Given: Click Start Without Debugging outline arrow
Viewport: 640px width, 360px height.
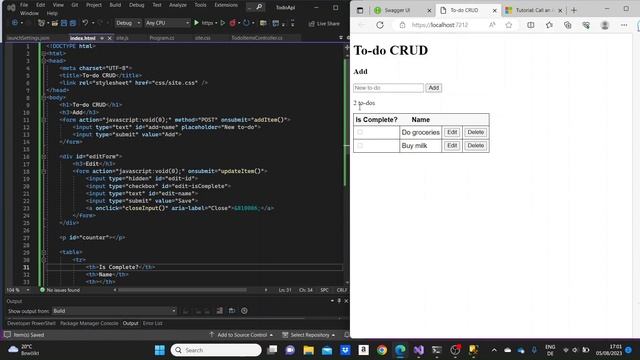Looking at the screenshot, I should coord(222,23).
